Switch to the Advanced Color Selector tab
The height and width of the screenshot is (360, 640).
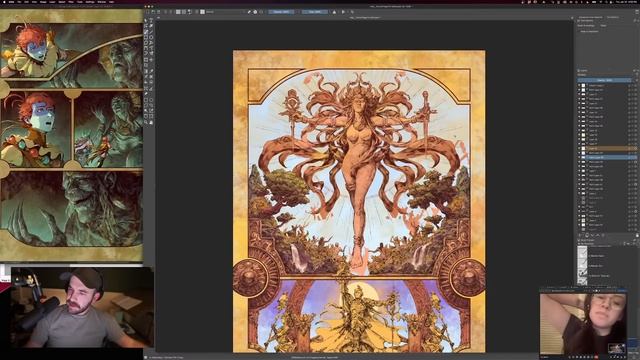(x=591, y=17)
